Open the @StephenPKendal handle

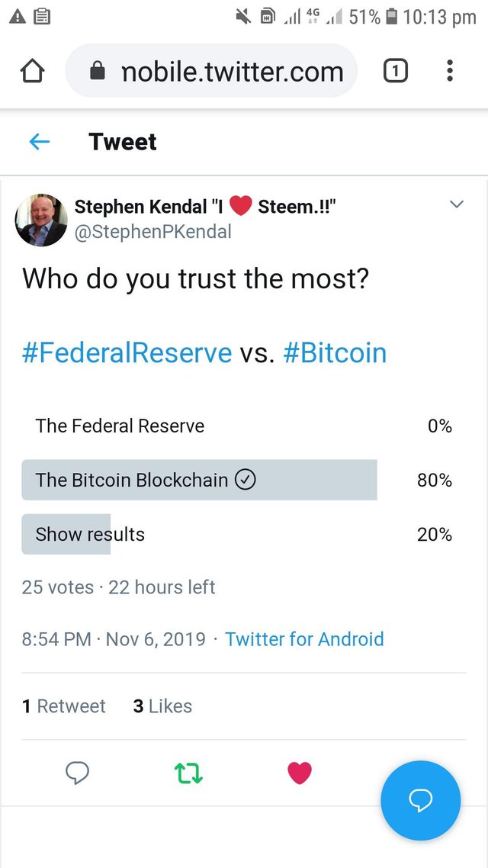[x=152, y=232]
